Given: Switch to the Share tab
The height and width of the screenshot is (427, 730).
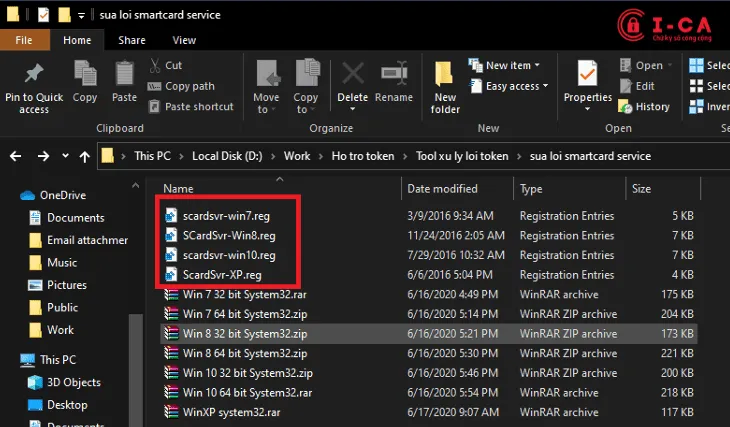Looking at the screenshot, I should tap(132, 41).
